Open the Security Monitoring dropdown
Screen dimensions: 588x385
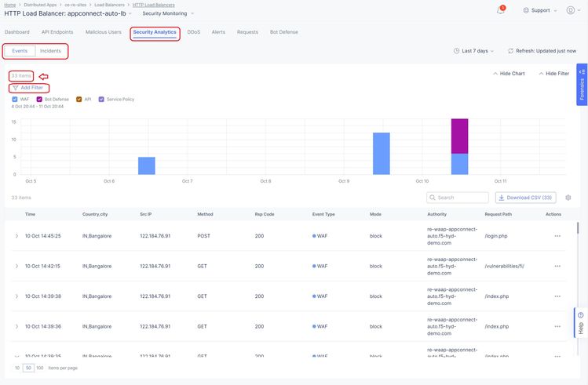point(164,13)
